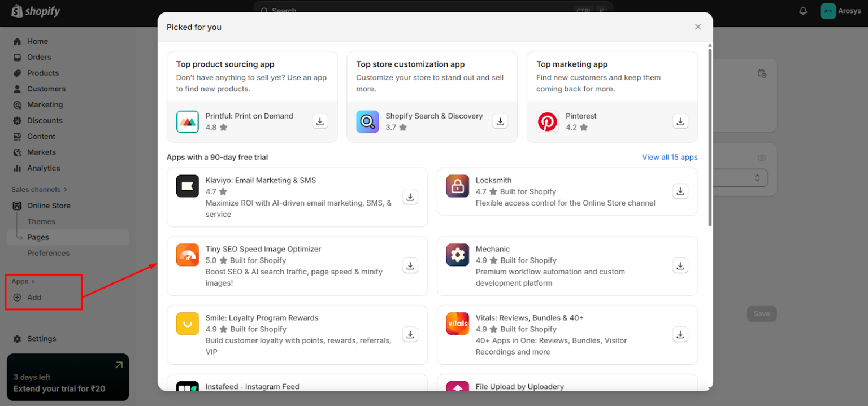Go to Analytics in the sidebar
The image size is (868, 406).
coord(43,168)
